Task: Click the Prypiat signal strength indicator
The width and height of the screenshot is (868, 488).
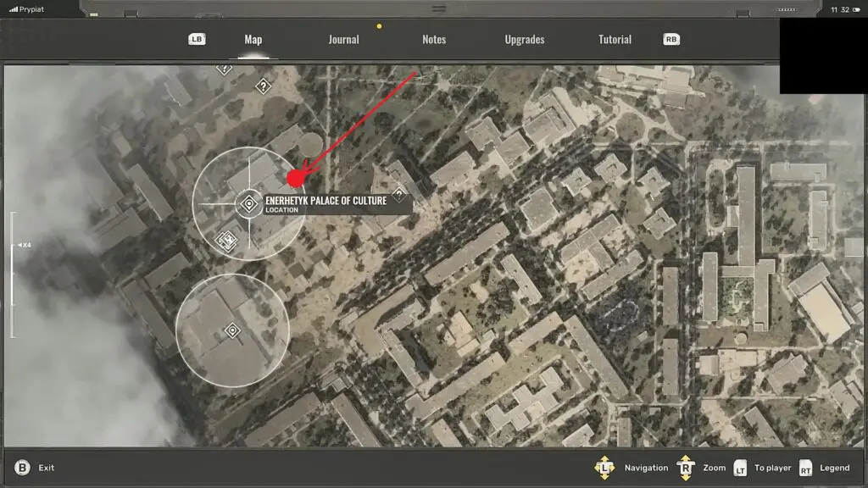Action: (x=13, y=9)
